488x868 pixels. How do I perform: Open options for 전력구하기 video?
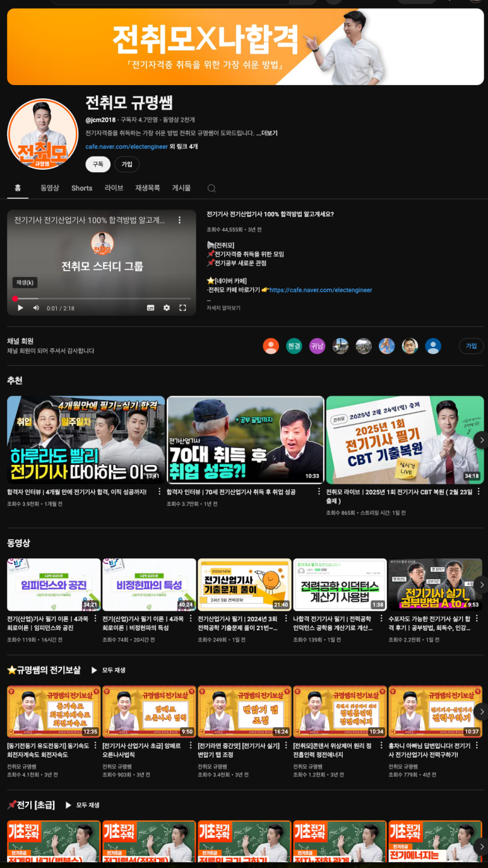click(477, 746)
